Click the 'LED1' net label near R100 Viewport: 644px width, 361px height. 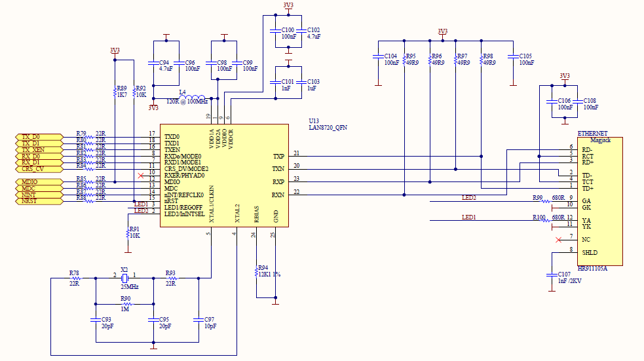(468, 218)
